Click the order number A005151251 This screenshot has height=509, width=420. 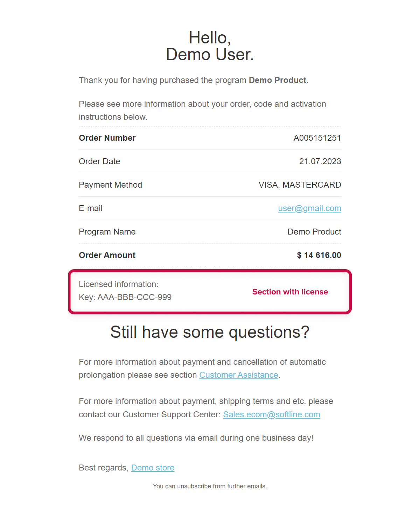(317, 138)
